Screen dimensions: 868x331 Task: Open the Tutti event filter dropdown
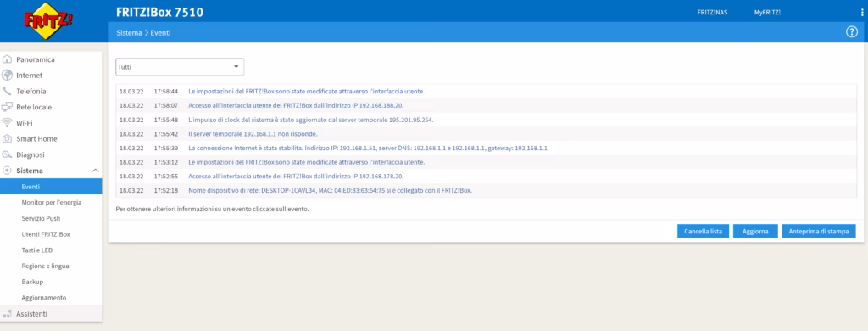tap(180, 66)
